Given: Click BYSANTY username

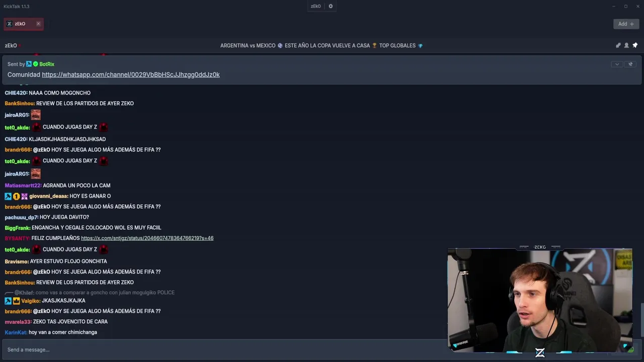Looking at the screenshot, I should pyautogui.click(x=17, y=238).
